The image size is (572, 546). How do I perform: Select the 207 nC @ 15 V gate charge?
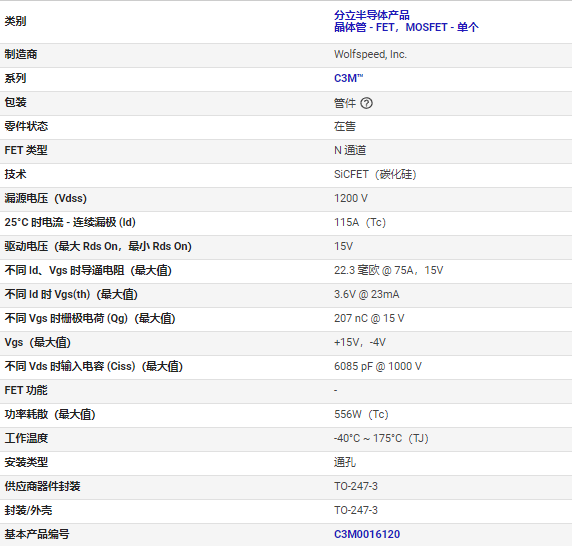click(369, 318)
